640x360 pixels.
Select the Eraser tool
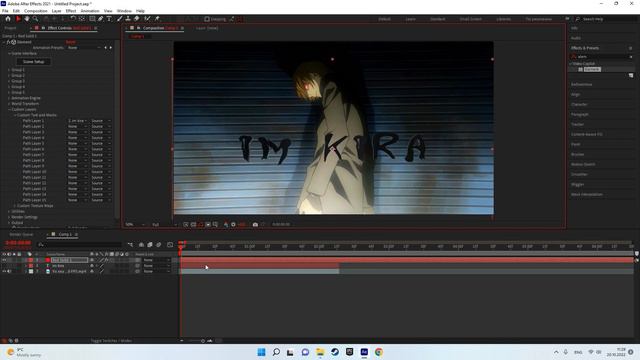[x=136, y=19]
